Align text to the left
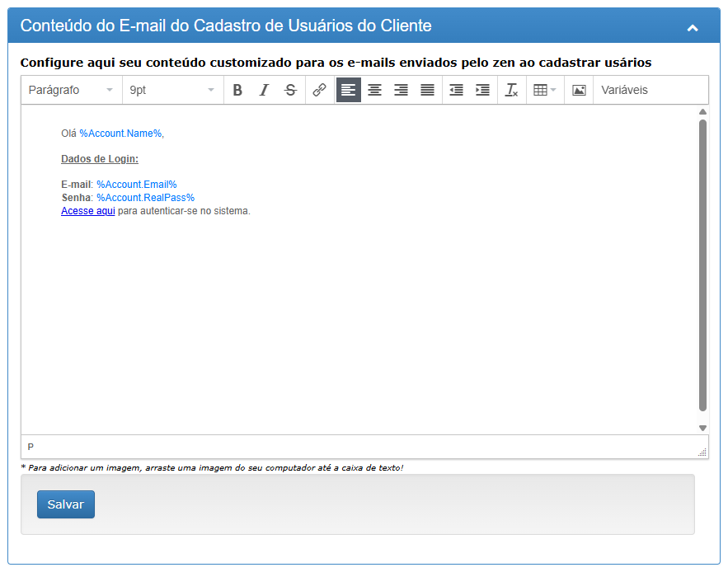The height and width of the screenshot is (572, 728). coord(349,90)
